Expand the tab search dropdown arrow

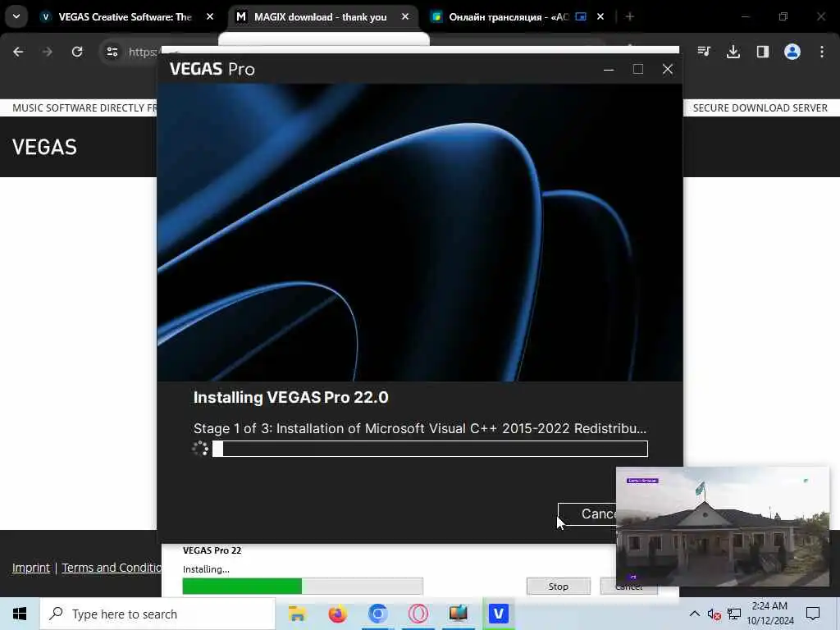[x=16, y=16]
